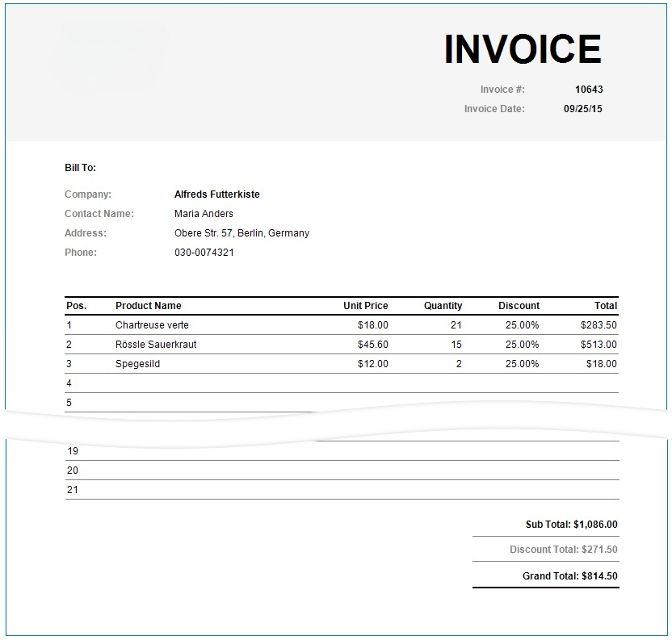Click quantity 21 in the Chartreuse verte row
This screenshot has width=672, height=640.
coord(456,324)
